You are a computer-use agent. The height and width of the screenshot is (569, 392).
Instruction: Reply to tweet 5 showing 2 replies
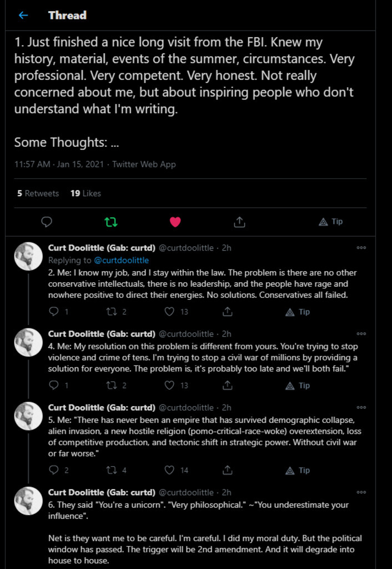click(54, 470)
